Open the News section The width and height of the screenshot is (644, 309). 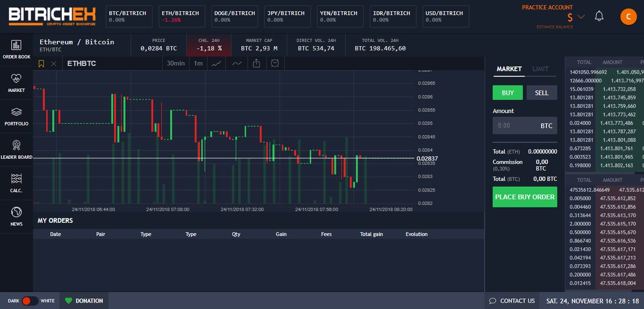[16, 216]
